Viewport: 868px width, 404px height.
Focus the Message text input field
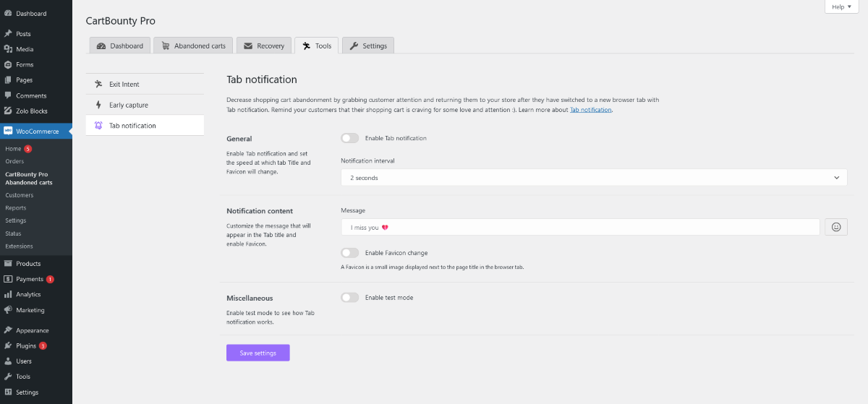(x=580, y=227)
